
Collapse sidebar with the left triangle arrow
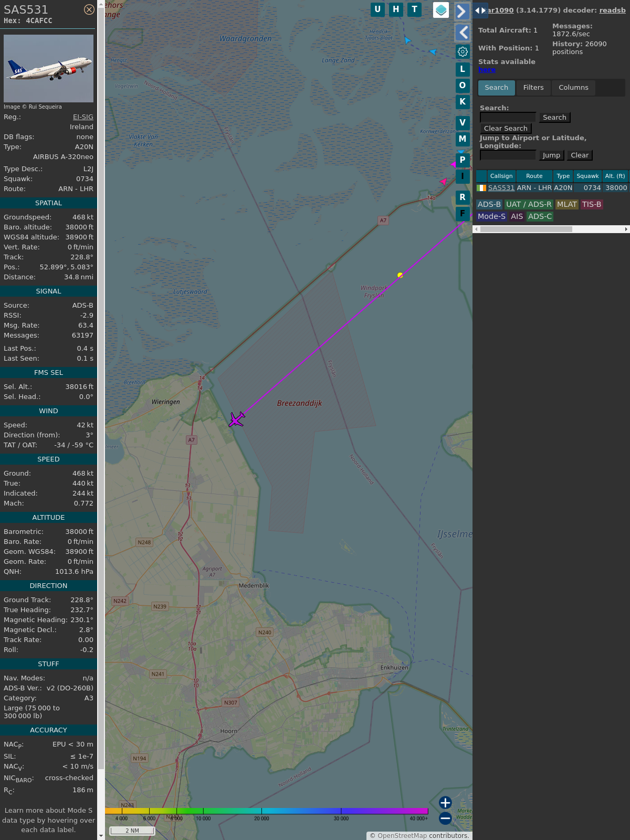(x=477, y=10)
